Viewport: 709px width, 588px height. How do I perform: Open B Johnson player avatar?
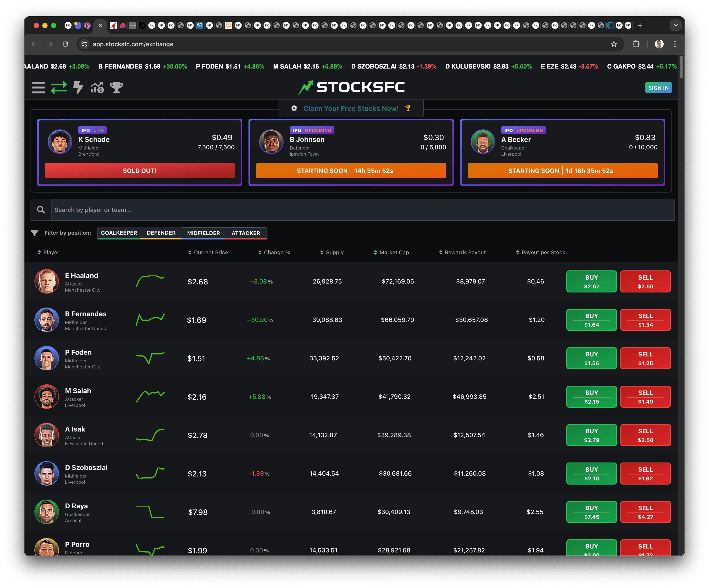coord(271,141)
